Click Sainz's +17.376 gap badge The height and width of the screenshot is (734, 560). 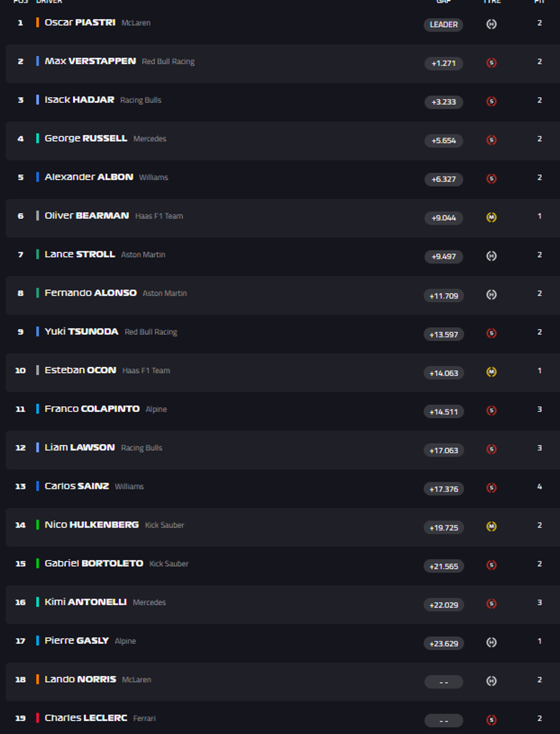(x=444, y=489)
